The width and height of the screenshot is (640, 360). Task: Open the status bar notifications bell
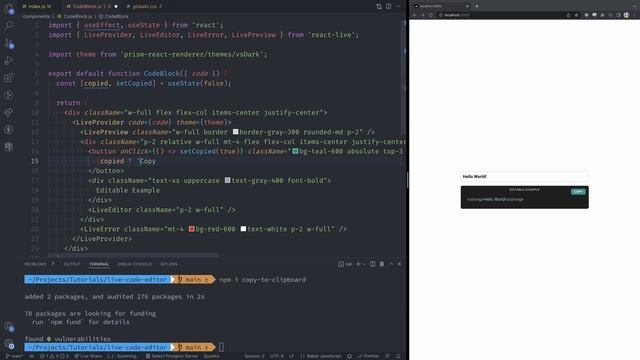coord(398,356)
